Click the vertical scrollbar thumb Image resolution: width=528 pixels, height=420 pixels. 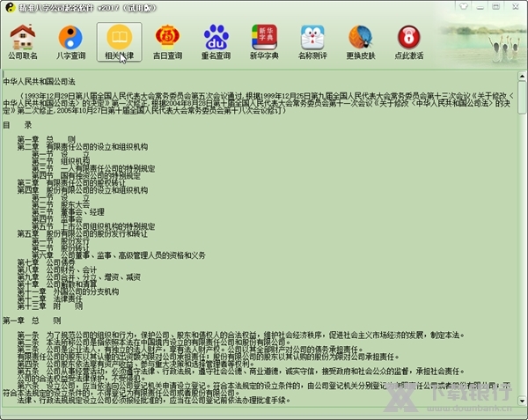click(x=522, y=98)
